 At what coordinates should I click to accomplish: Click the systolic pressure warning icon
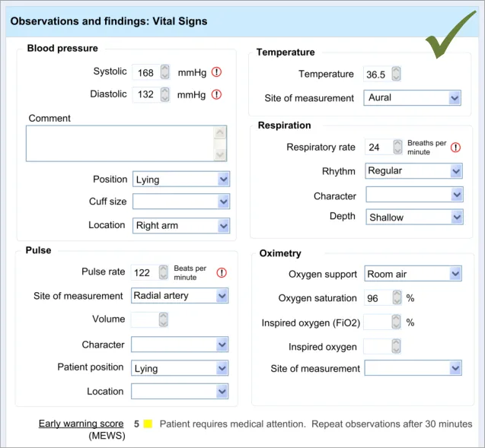tap(216, 72)
